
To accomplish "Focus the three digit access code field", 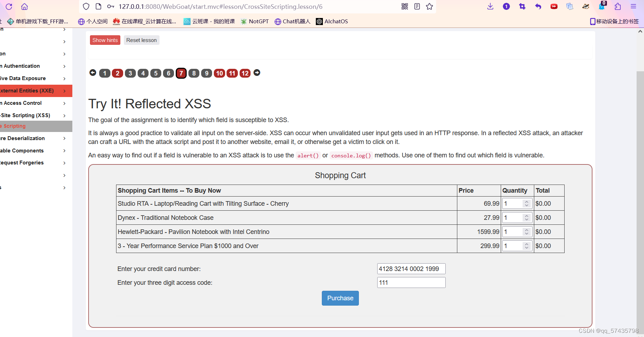I will click(411, 283).
